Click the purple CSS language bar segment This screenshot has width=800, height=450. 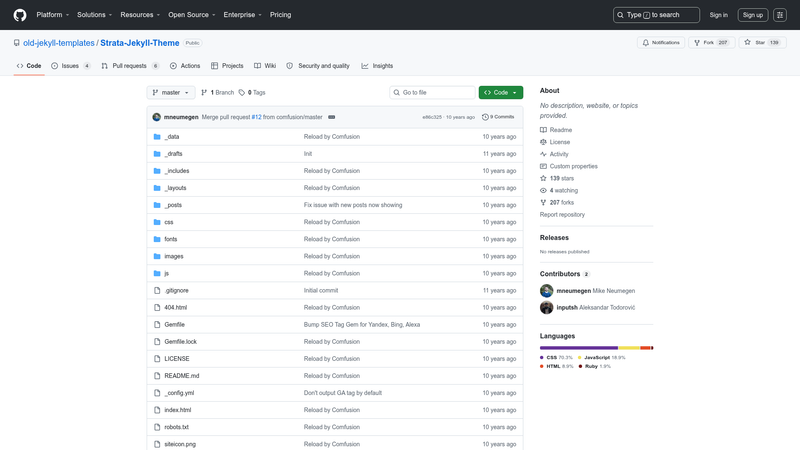point(579,348)
